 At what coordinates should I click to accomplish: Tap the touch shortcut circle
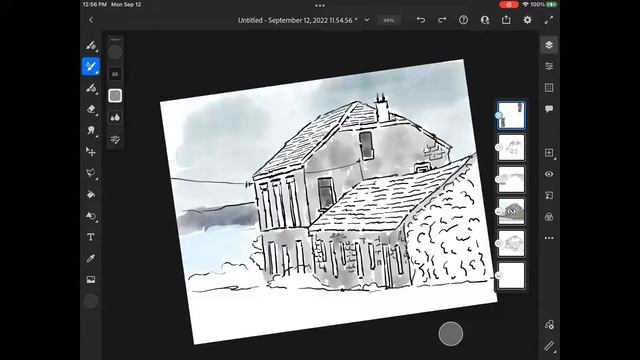click(x=451, y=334)
